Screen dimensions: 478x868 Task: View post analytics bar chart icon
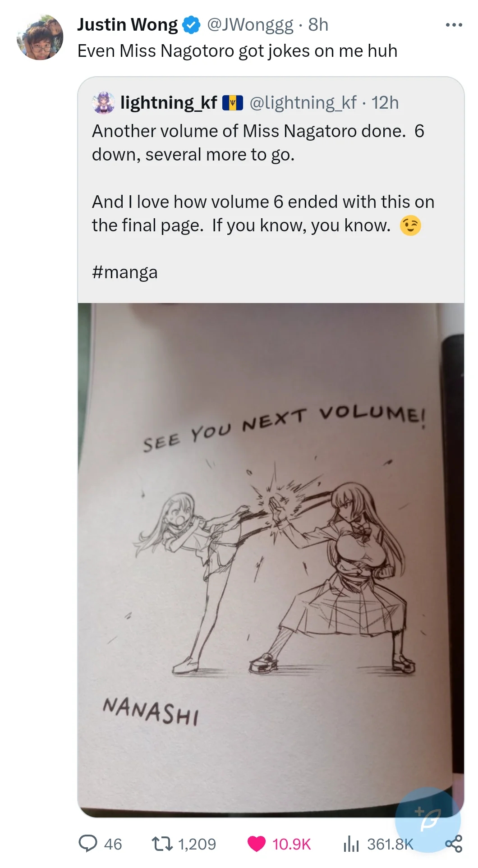[x=351, y=844]
